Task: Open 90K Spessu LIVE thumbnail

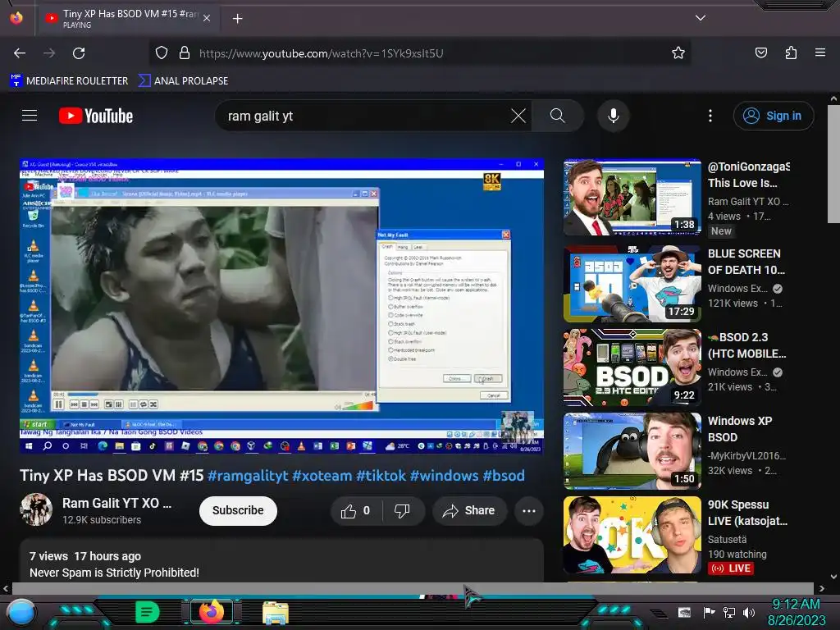Action: click(632, 535)
